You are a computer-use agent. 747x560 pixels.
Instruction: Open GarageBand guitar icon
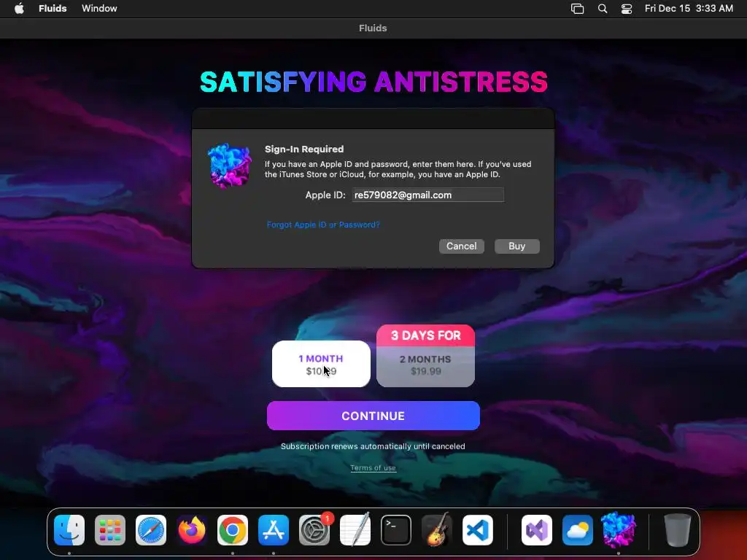click(x=437, y=529)
